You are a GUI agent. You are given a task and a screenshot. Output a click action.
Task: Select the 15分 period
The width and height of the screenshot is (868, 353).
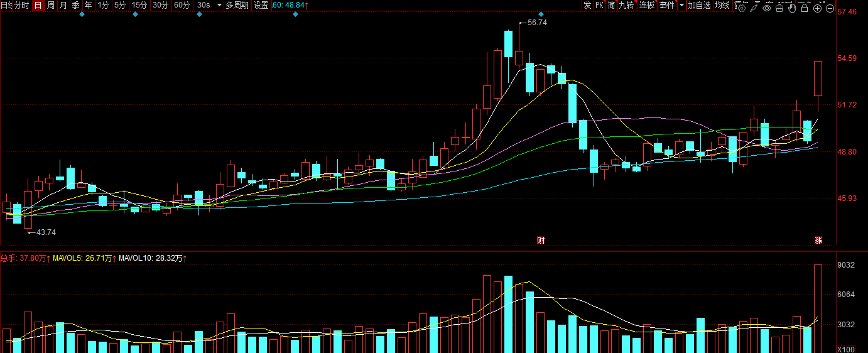139,5
